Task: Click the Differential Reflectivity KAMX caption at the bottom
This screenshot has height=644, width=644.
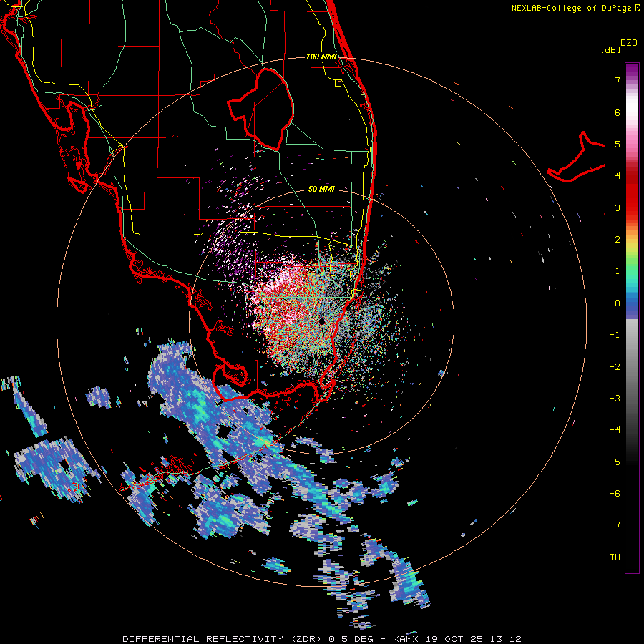Action: tap(322, 639)
